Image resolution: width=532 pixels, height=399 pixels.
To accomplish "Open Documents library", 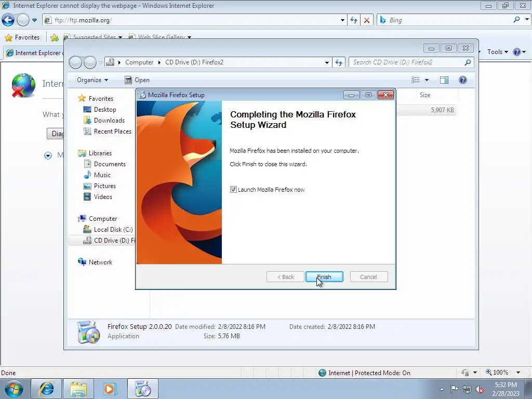I will [x=110, y=164].
